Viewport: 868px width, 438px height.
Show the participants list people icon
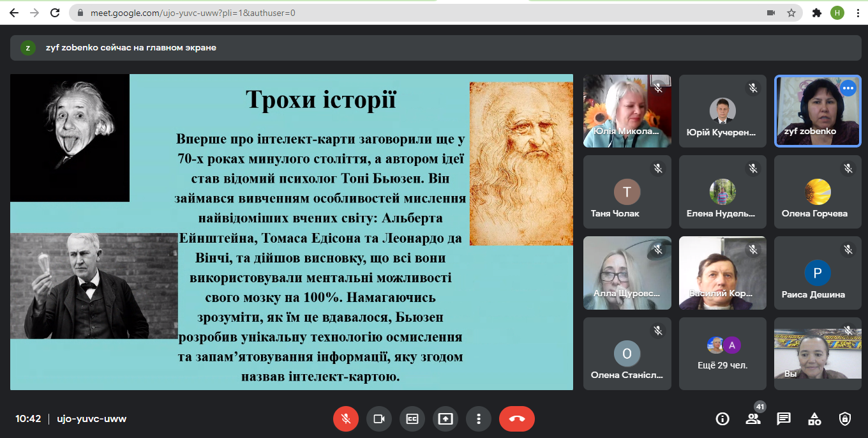pyautogui.click(x=753, y=419)
